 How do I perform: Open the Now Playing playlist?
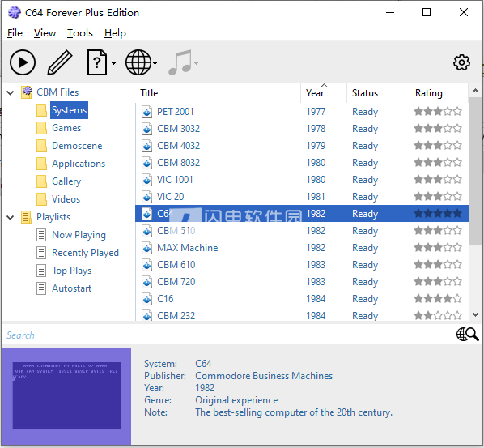pos(79,235)
